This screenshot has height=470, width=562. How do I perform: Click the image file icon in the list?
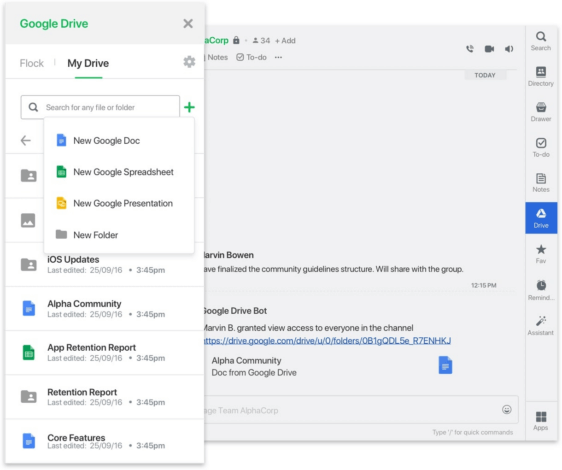tap(28, 220)
